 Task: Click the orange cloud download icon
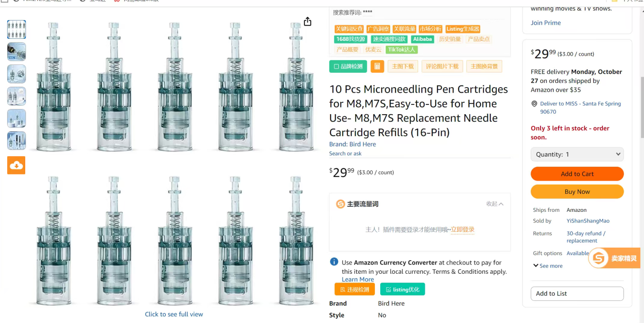(16, 165)
